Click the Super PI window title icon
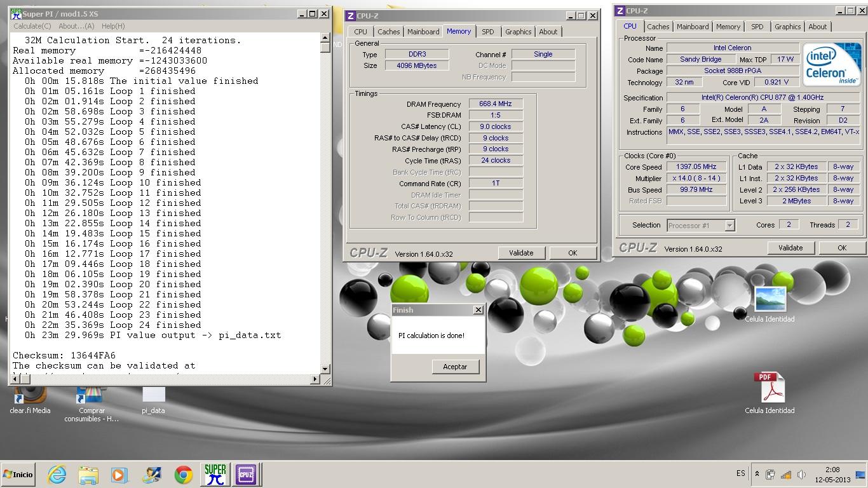Screen dimensions: 868x488 (17, 13)
